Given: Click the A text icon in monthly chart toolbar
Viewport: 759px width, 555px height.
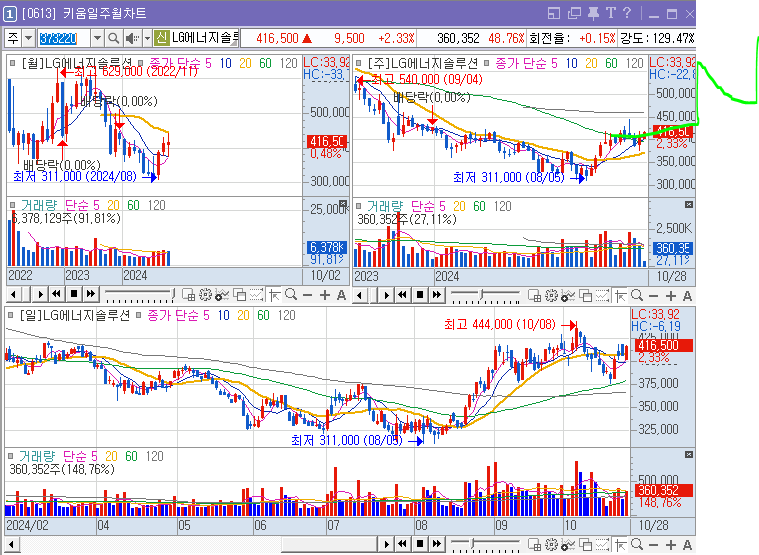Looking at the screenshot, I should (x=341, y=295).
